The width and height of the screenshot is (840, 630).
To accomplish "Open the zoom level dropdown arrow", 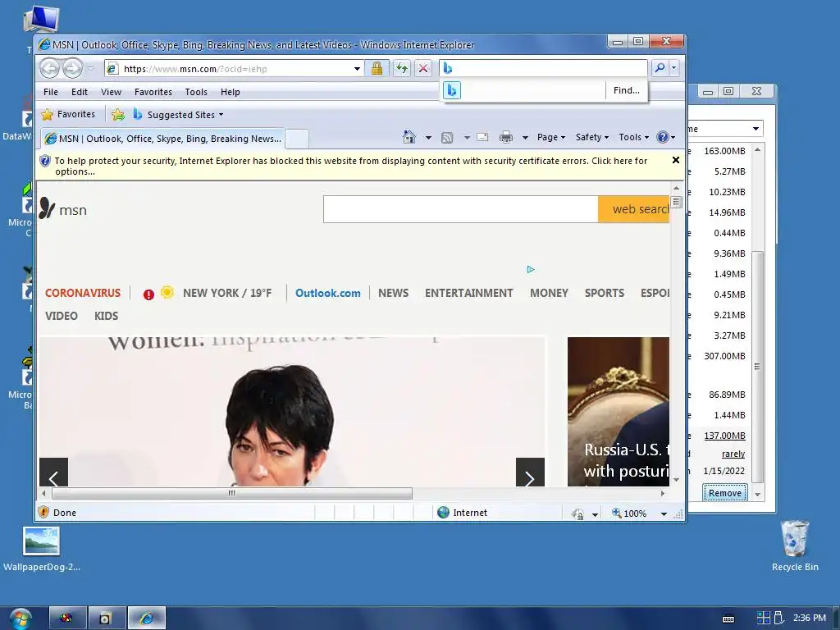I will click(664, 514).
